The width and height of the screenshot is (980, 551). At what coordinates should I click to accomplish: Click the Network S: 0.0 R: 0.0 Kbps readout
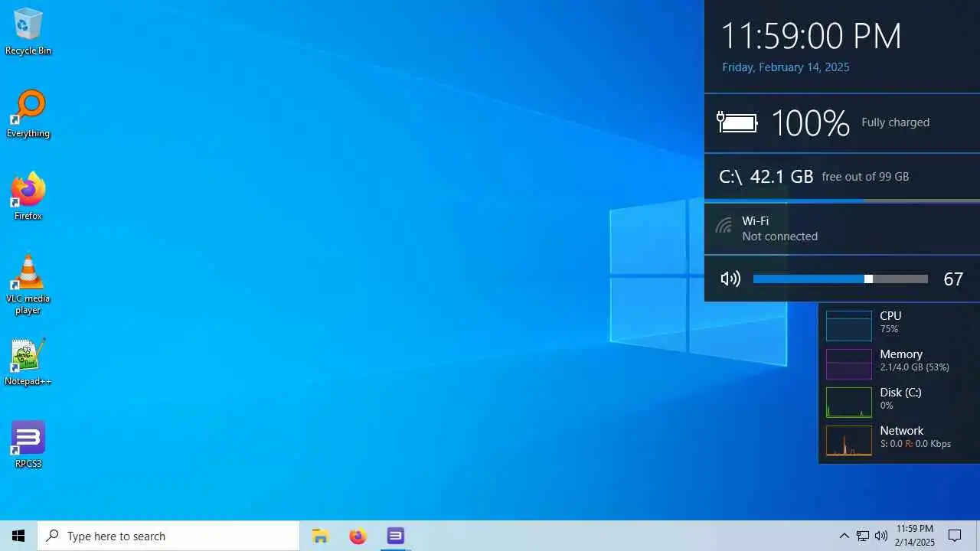coord(915,444)
